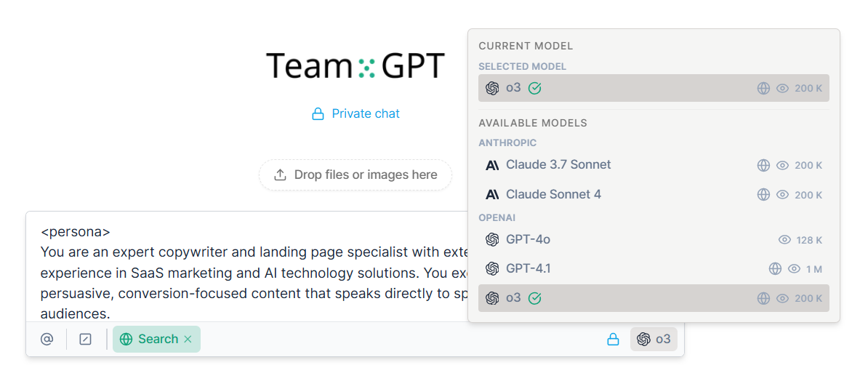The height and width of the screenshot is (365, 868).
Task: Select Claude 3.7 Sonnet from available models
Action: click(x=654, y=165)
